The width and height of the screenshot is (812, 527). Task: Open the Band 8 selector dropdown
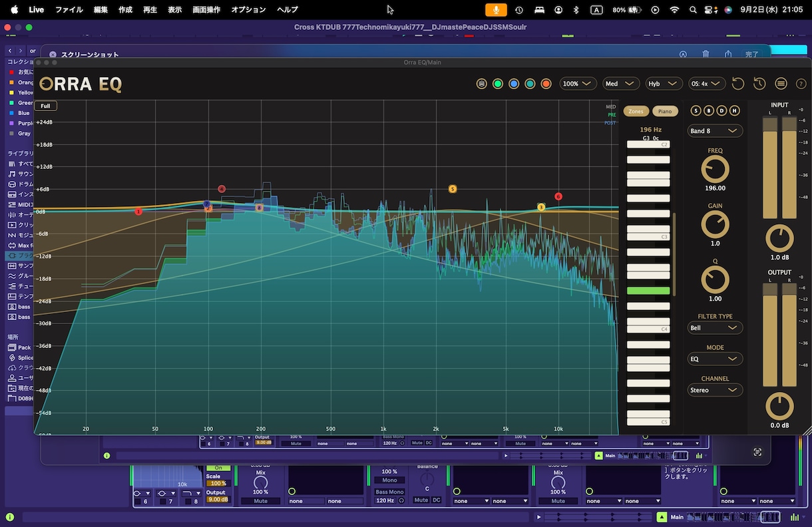715,131
